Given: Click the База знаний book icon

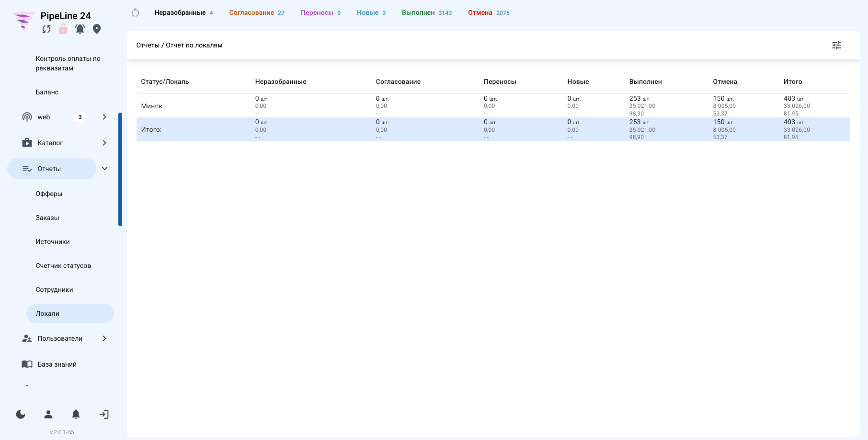Looking at the screenshot, I should coord(27,364).
